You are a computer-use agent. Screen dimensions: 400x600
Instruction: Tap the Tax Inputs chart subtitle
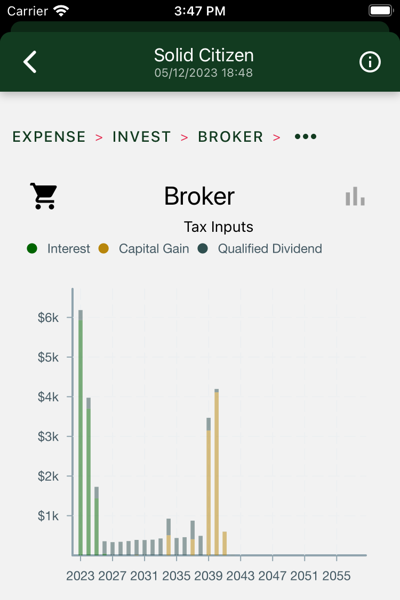tap(219, 227)
